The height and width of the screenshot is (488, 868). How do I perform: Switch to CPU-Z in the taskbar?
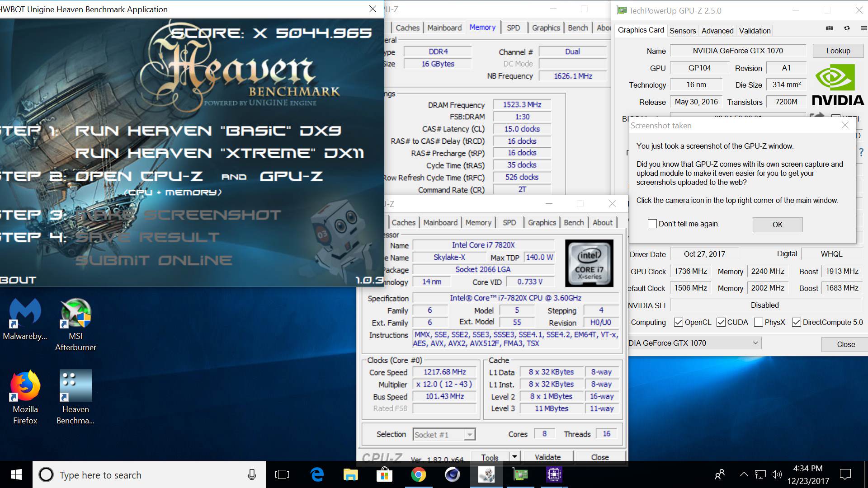pyautogui.click(x=554, y=474)
